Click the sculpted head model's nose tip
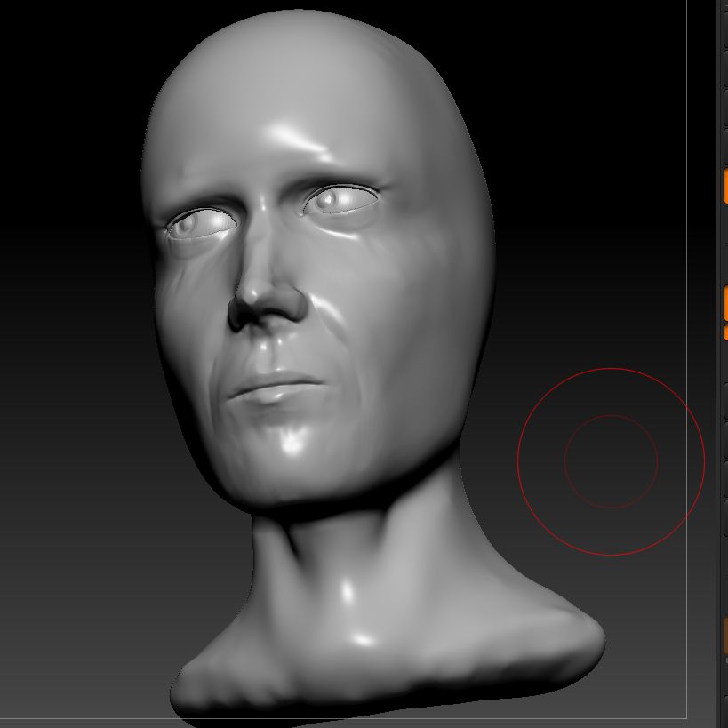 (x=254, y=296)
